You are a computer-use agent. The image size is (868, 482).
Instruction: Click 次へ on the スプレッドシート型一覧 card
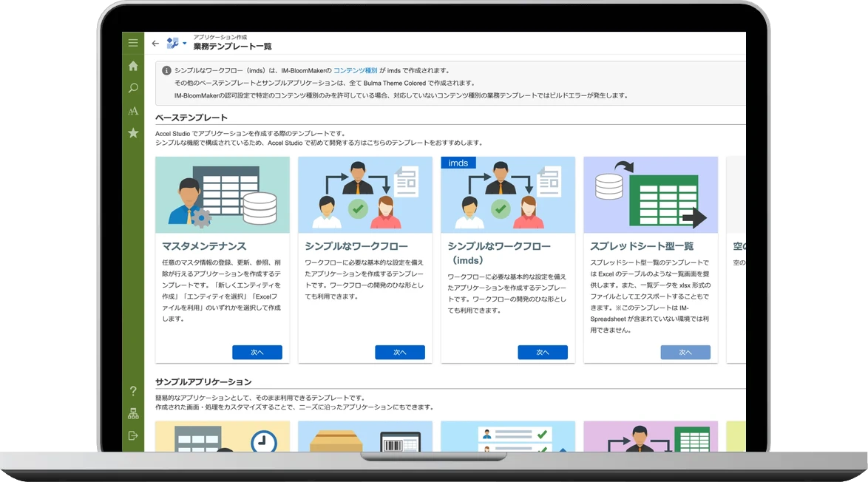pos(686,353)
